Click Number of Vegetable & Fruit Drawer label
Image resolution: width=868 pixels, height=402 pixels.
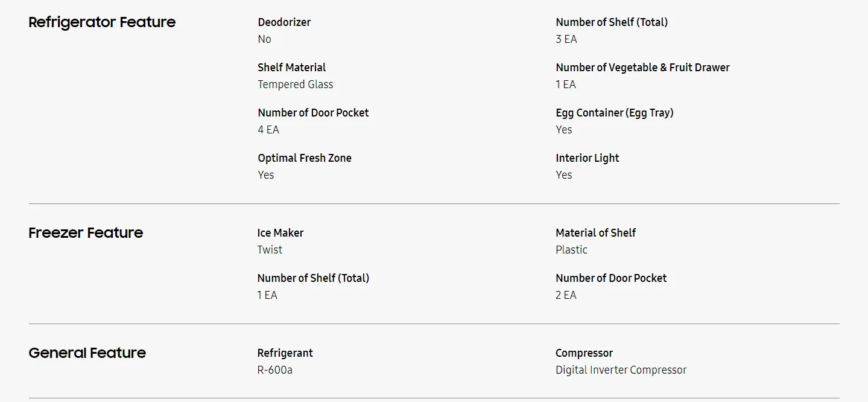click(x=642, y=68)
